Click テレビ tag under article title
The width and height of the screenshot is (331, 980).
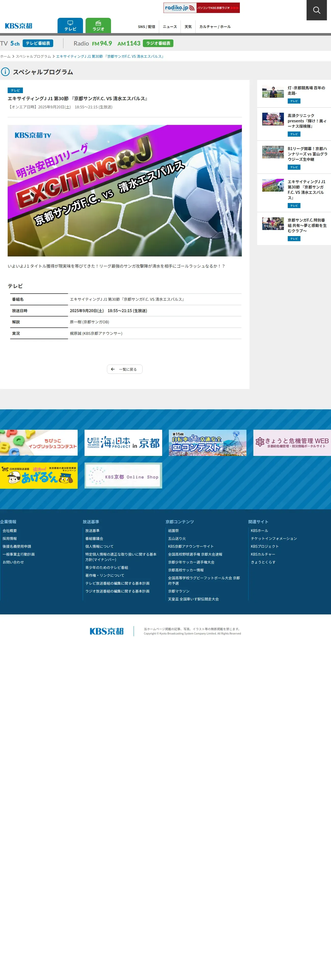(x=15, y=91)
